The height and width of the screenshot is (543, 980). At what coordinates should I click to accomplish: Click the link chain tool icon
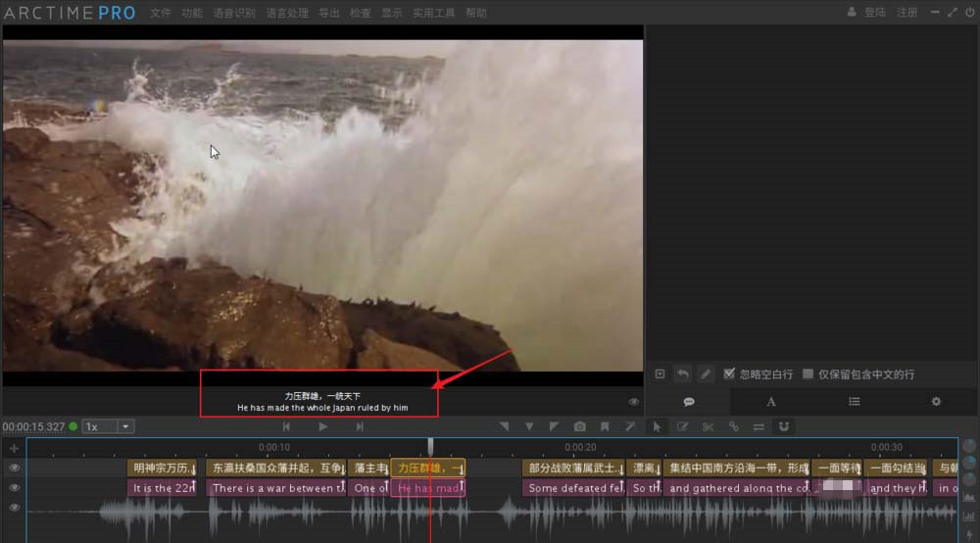733,426
